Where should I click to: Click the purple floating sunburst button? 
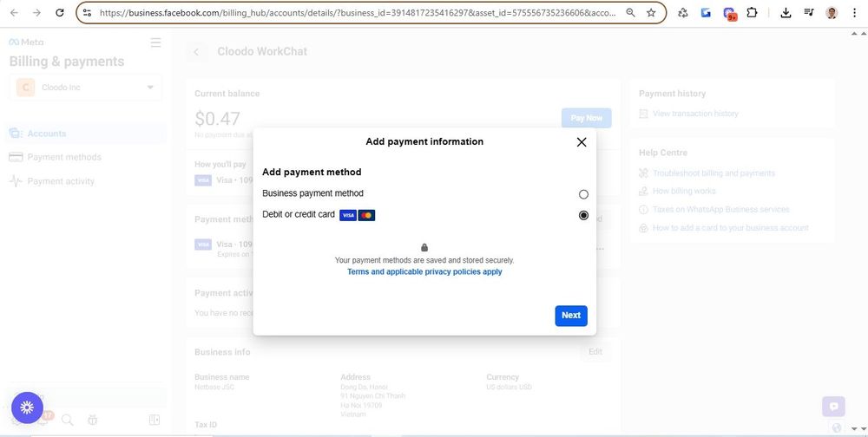click(27, 407)
